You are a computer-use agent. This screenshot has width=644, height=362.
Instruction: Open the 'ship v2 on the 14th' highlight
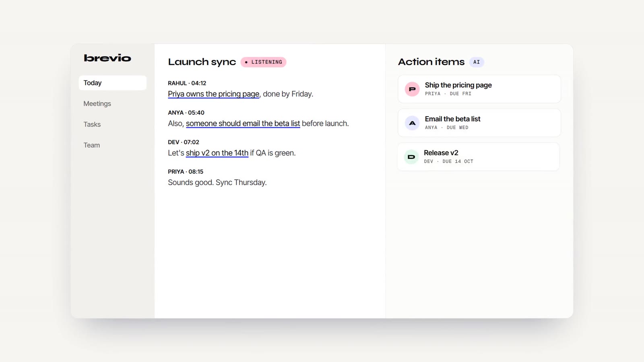[x=217, y=153]
